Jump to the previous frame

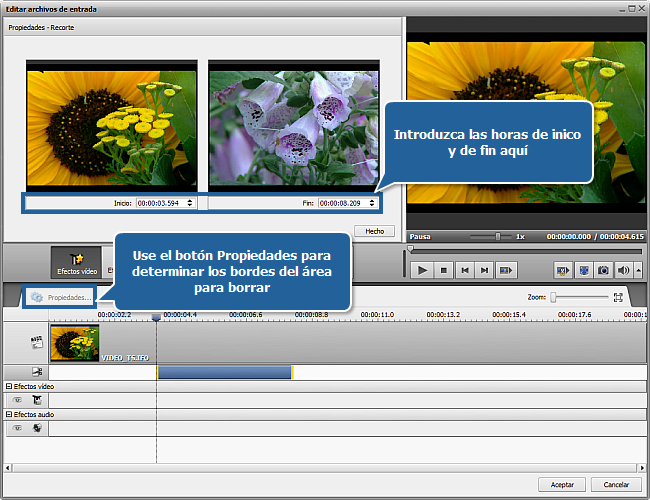click(x=464, y=270)
